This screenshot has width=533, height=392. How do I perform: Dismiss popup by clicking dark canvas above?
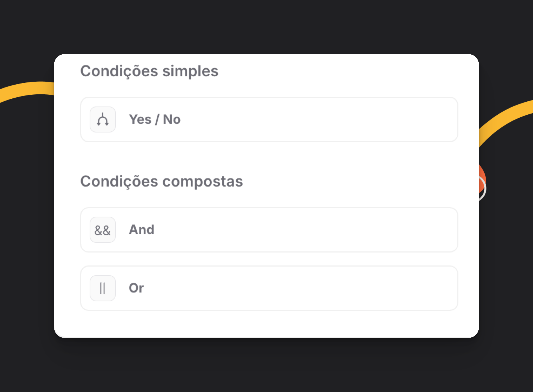tap(266, 27)
